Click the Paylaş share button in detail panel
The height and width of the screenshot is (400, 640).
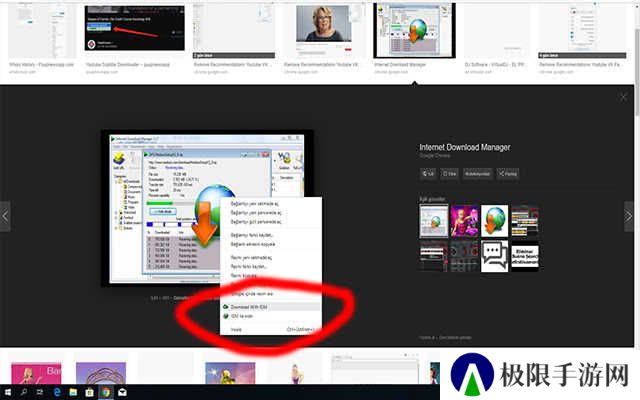(x=508, y=173)
